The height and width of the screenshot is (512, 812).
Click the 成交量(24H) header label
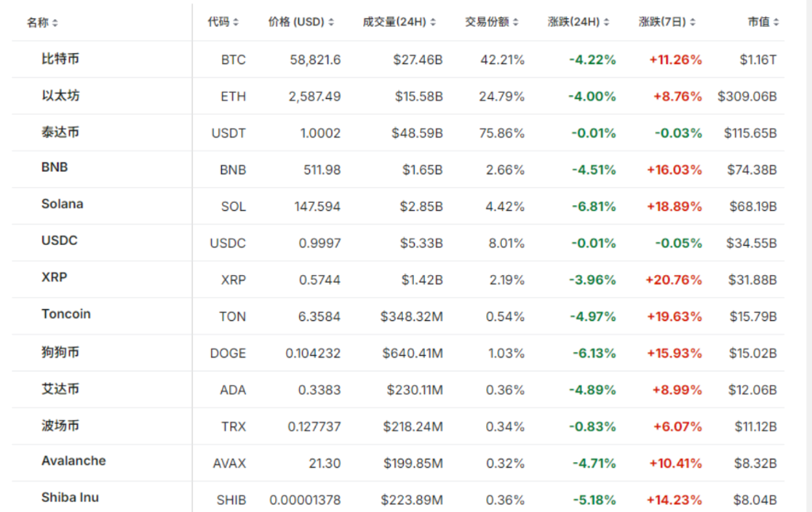coord(395,22)
